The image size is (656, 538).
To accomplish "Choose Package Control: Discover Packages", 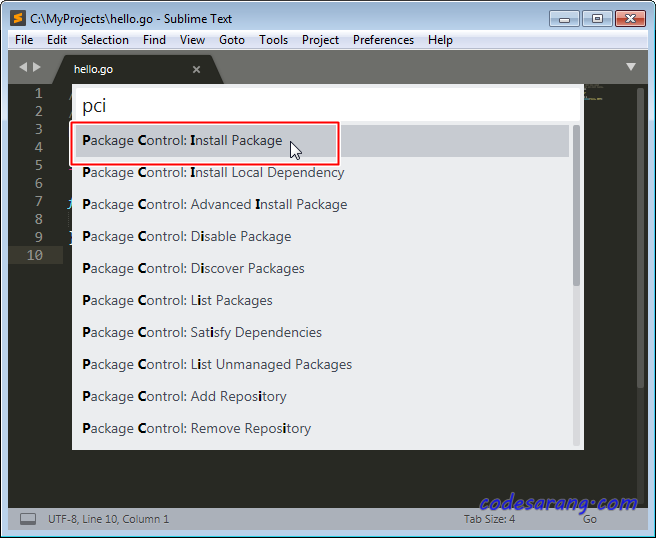I will [322, 269].
